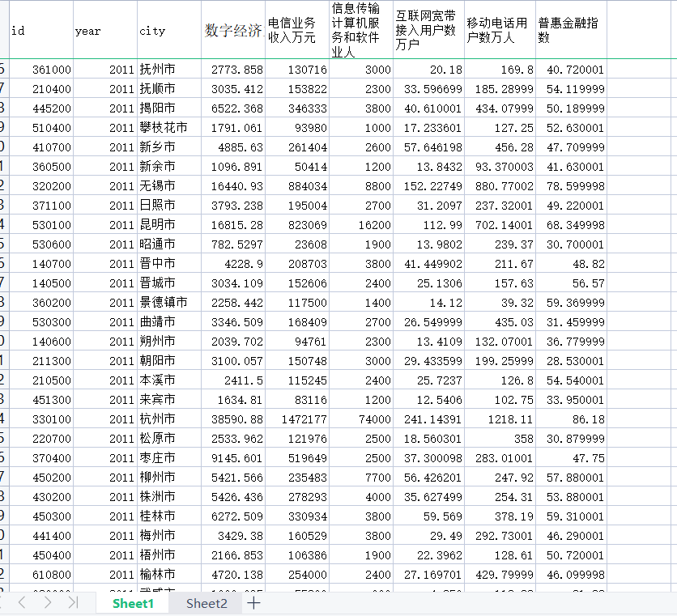Switch to the Sheet1 tab

coord(133,603)
